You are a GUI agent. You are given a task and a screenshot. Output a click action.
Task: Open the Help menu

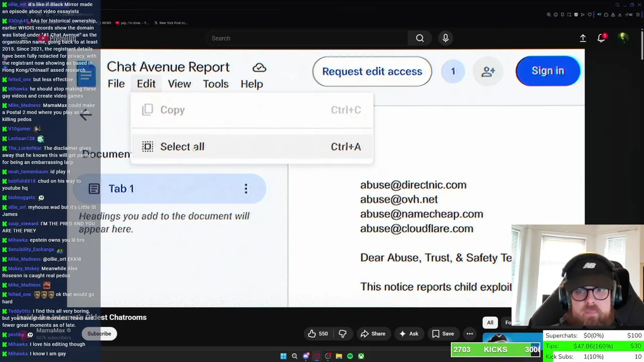[x=252, y=84]
